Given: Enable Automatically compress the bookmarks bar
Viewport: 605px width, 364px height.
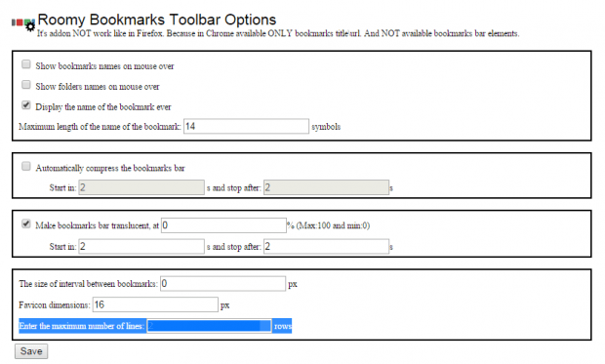Looking at the screenshot, I should (x=25, y=166).
